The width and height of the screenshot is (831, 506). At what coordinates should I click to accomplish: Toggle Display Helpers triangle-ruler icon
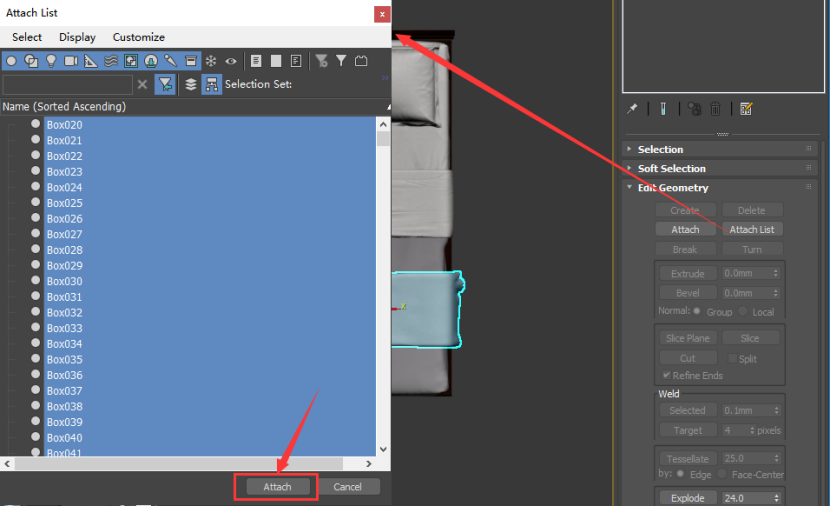click(x=91, y=61)
